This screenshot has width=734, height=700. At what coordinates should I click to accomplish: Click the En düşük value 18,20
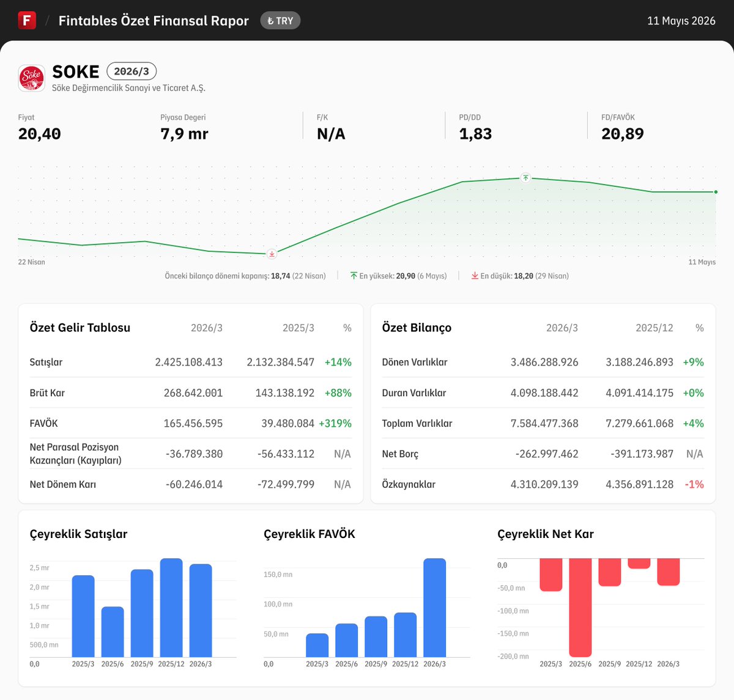(524, 276)
